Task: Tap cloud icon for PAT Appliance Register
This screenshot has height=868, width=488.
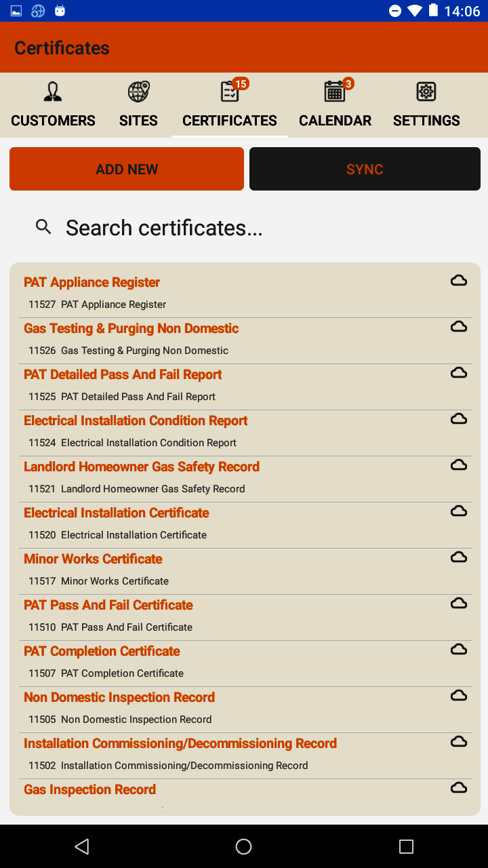Action: coord(459,281)
